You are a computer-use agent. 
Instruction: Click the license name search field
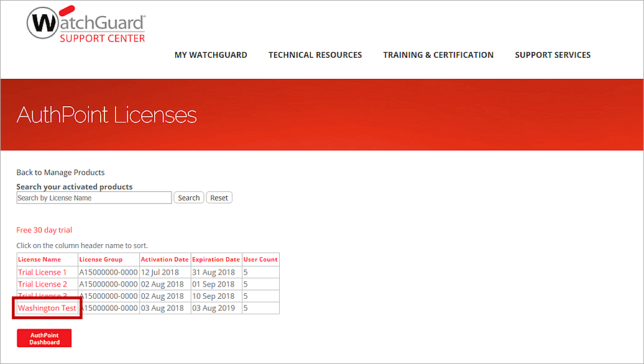(93, 197)
